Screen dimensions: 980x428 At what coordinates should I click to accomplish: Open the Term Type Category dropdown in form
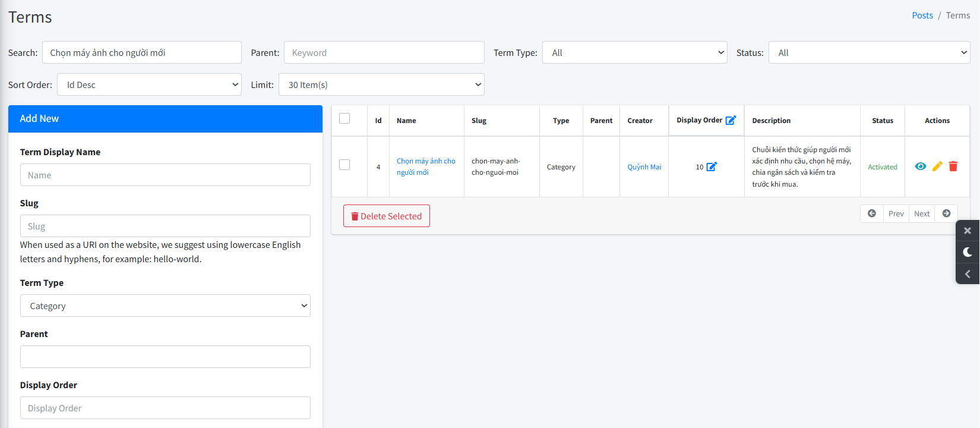point(165,306)
